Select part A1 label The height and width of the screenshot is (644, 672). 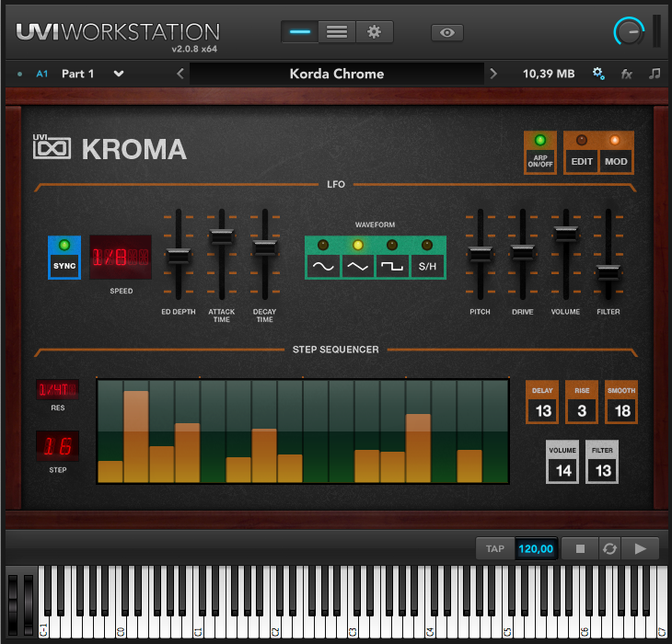[x=42, y=74]
